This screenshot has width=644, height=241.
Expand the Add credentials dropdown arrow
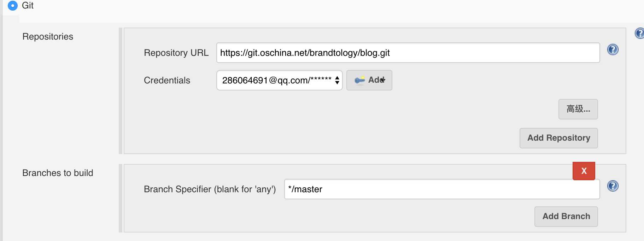pos(383,80)
